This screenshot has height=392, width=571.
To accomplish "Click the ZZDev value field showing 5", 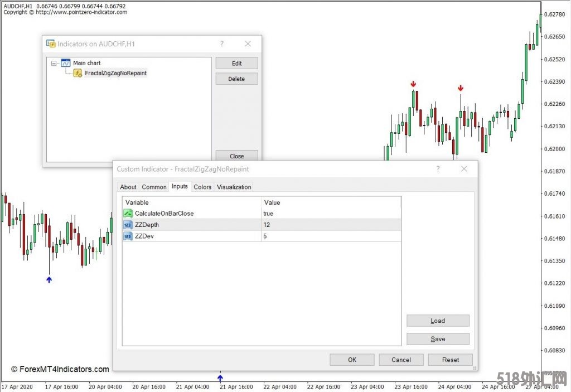I will (331, 236).
